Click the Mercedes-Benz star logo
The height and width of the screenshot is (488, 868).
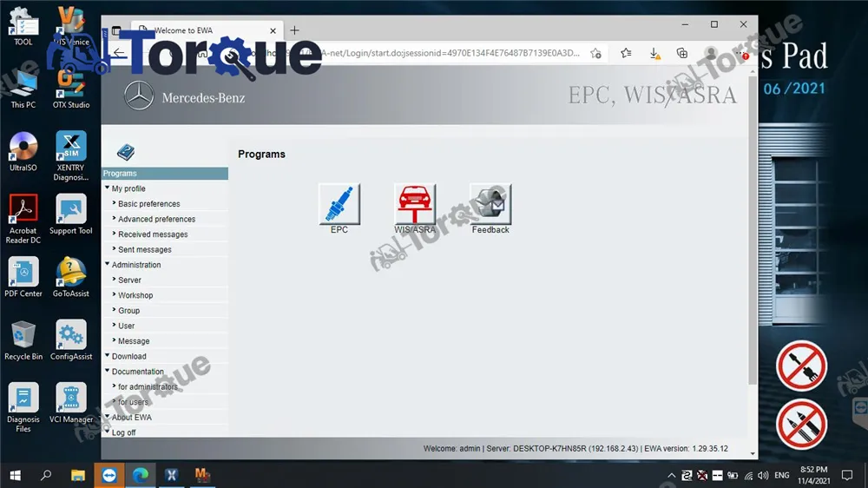138,96
